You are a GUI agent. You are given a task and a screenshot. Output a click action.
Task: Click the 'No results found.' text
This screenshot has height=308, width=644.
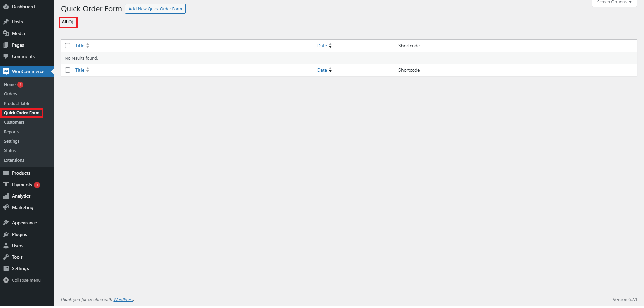[x=81, y=58]
